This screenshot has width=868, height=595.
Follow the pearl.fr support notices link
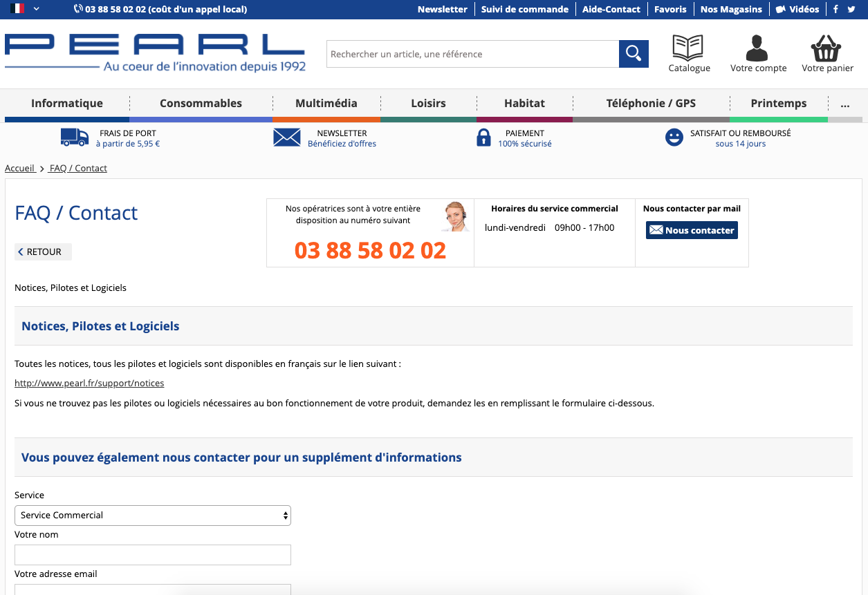pyautogui.click(x=89, y=382)
